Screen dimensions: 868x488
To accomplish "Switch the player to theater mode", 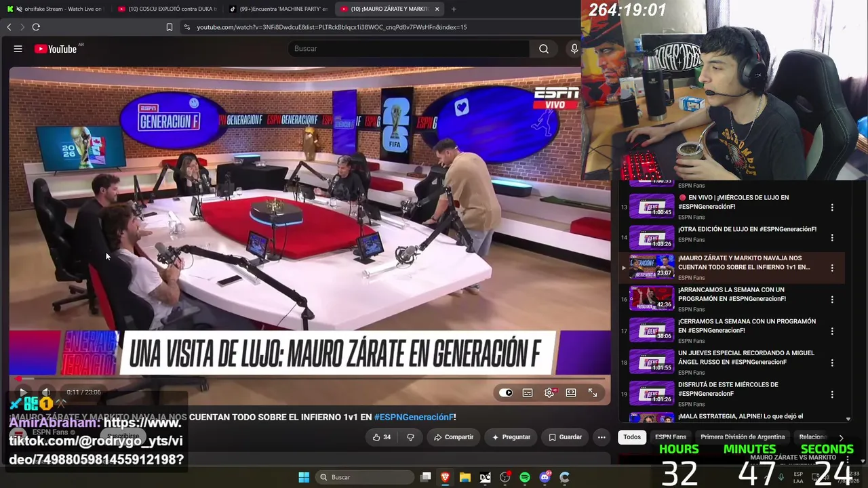I will tap(571, 392).
